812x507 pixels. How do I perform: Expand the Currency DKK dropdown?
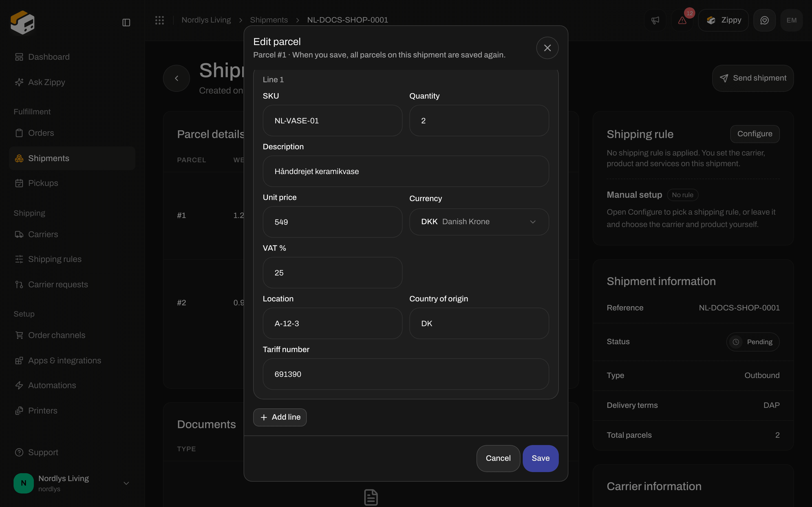tap(479, 222)
